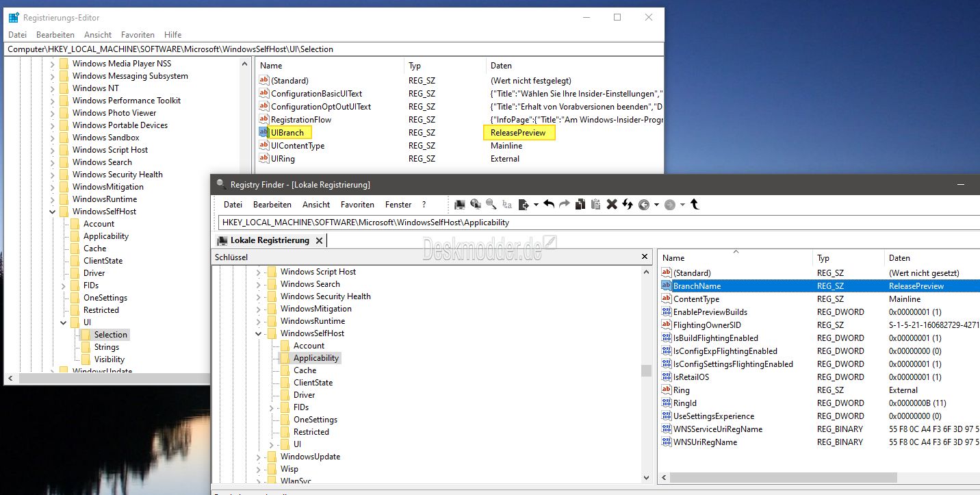Refresh using the double-arrow toolbar icon

click(627, 205)
